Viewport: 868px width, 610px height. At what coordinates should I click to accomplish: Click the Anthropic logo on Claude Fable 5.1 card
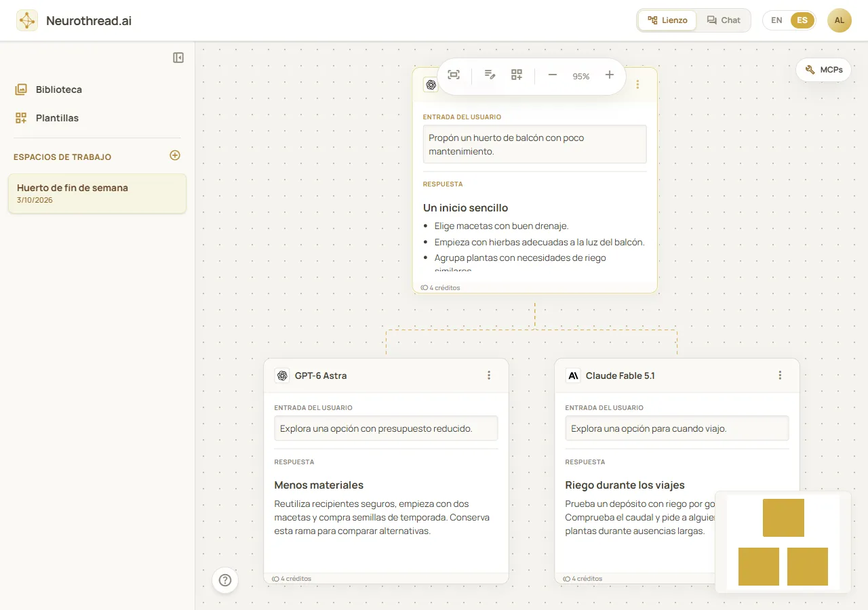coord(573,375)
